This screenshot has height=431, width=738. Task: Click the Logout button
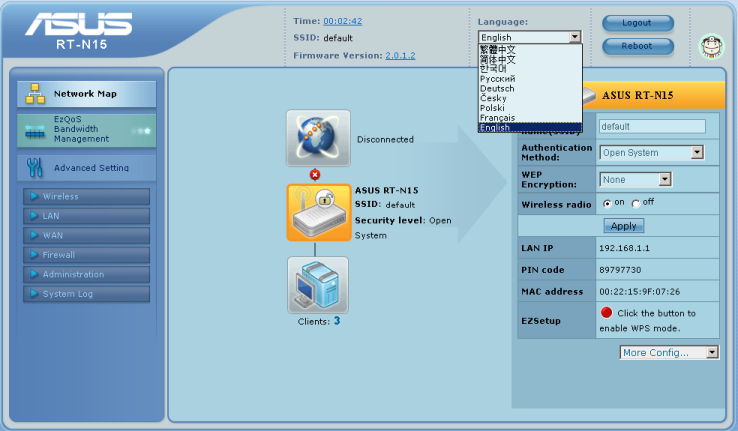tap(638, 23)
